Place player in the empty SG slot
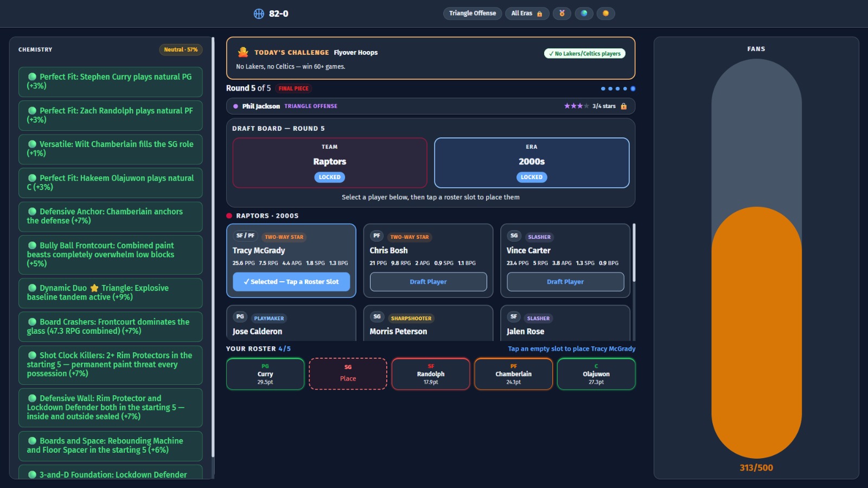Viewport: 868px width, 488px height. pos(348,374)
